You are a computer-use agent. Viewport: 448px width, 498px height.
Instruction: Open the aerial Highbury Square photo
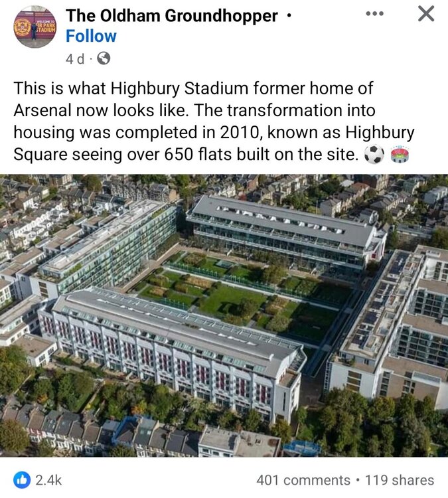224,315
